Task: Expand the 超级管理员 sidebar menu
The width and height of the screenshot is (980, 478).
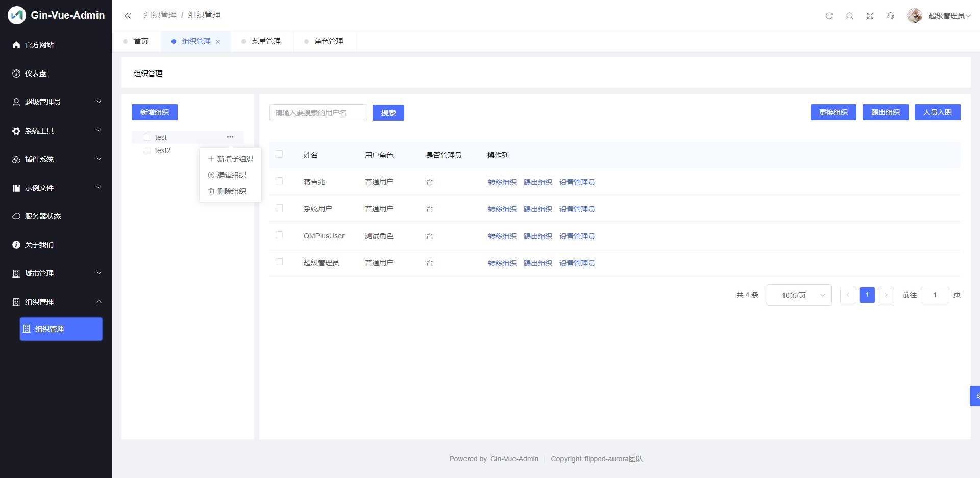Action: [x=99, y=102]
